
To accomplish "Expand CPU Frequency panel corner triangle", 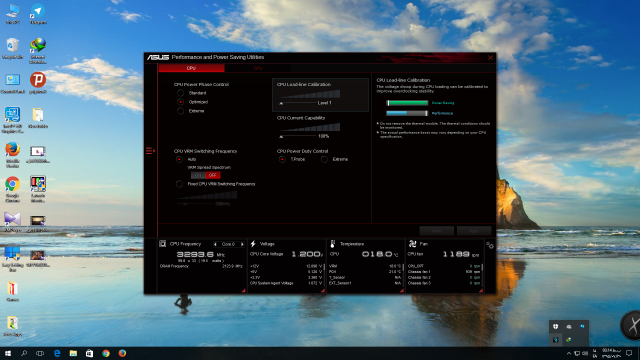I will (x=243, y=291).
